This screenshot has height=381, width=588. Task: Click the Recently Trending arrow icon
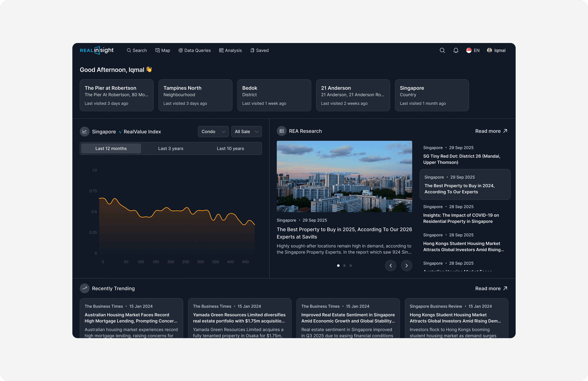(85, 288)
